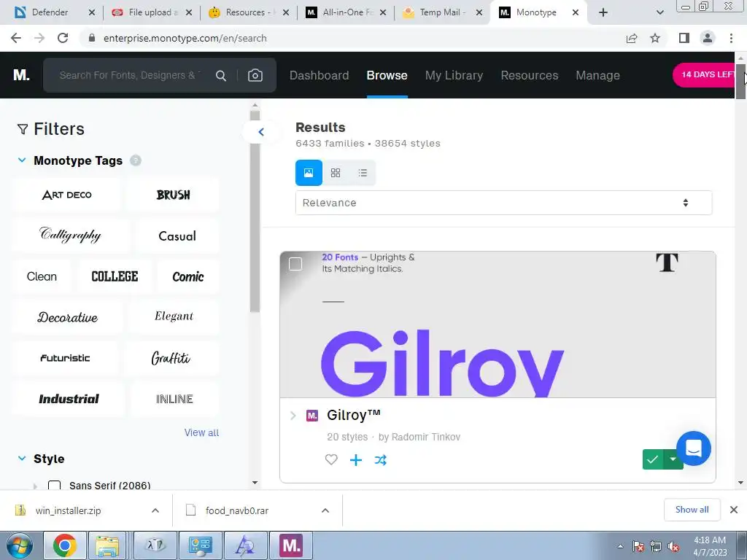Select the Art Deco tag
The width and height of the screenshot is (747, 560).
(x=66, y=195)
